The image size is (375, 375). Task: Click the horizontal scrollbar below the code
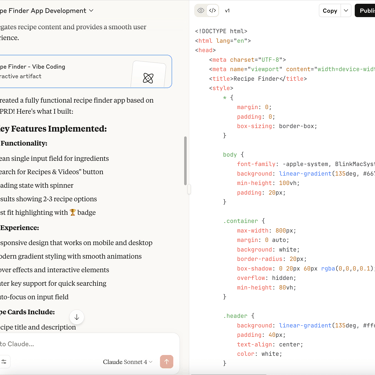pyautogui.click(x=229, y=374)
